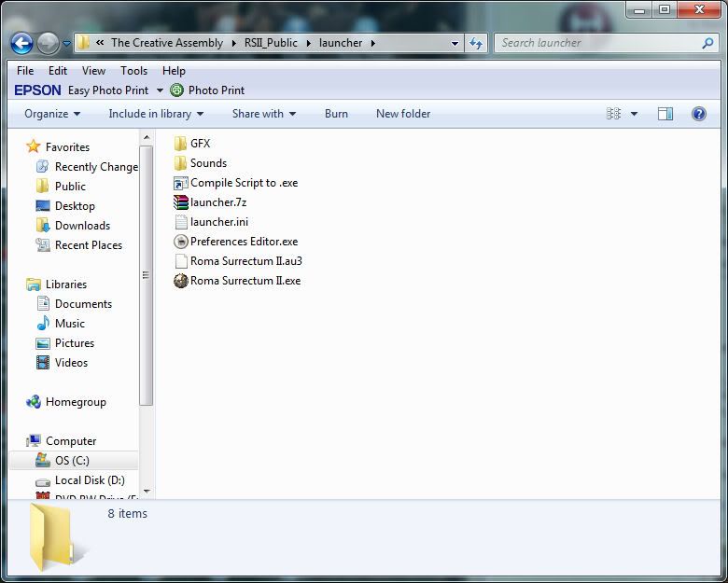
Task: Open the View menu
Action: click(93, 71)
